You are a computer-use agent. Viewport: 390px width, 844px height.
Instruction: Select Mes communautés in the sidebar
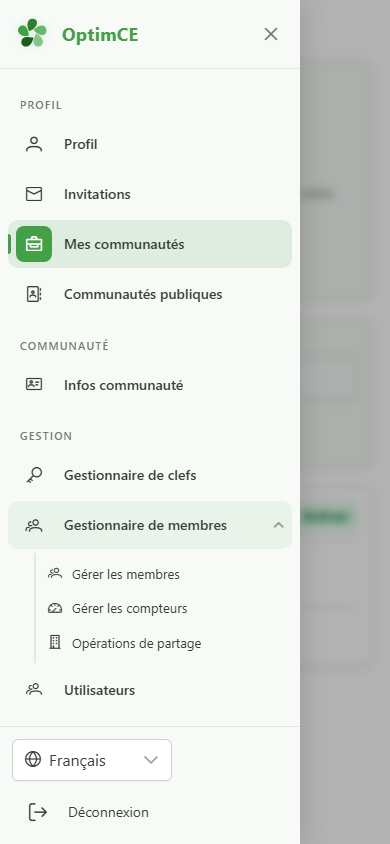click(x=150, y=244)
